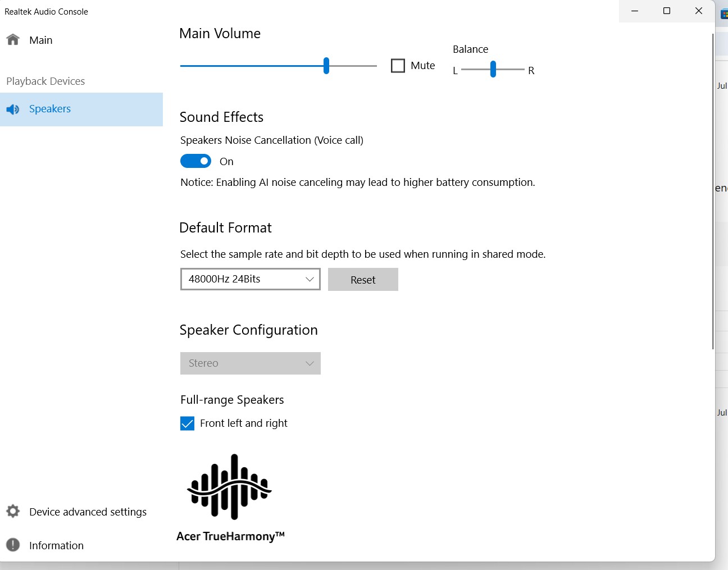The width and height of the screenshot is (728, 570).
Task: Go to the Main page
Action: tap(81, 40)
